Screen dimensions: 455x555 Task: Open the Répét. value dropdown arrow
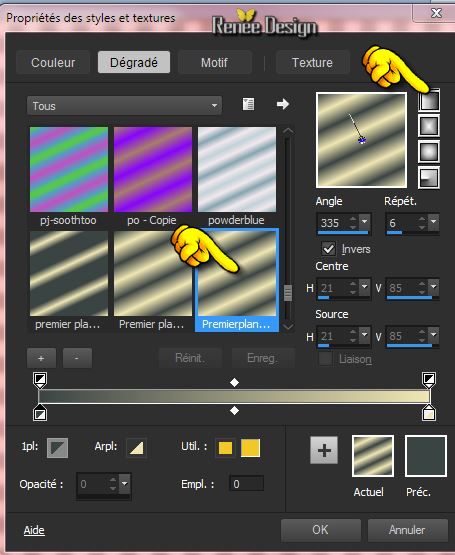(433, 222)
